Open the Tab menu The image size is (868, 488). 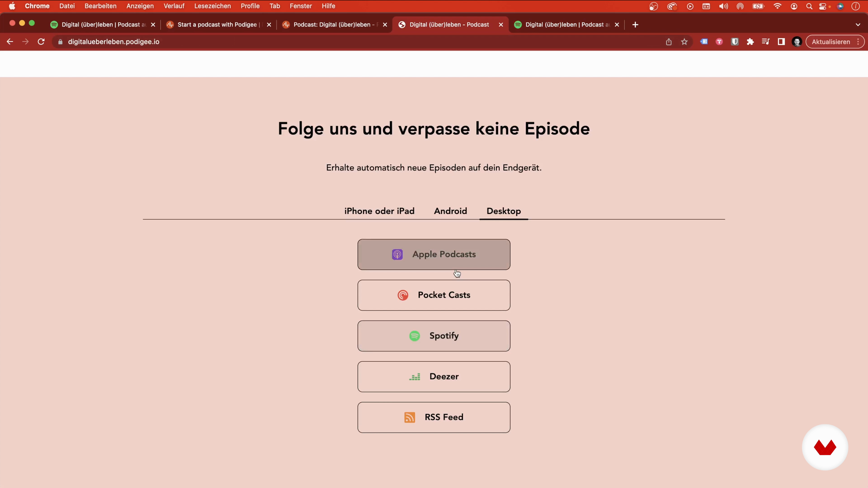point(275,6)
